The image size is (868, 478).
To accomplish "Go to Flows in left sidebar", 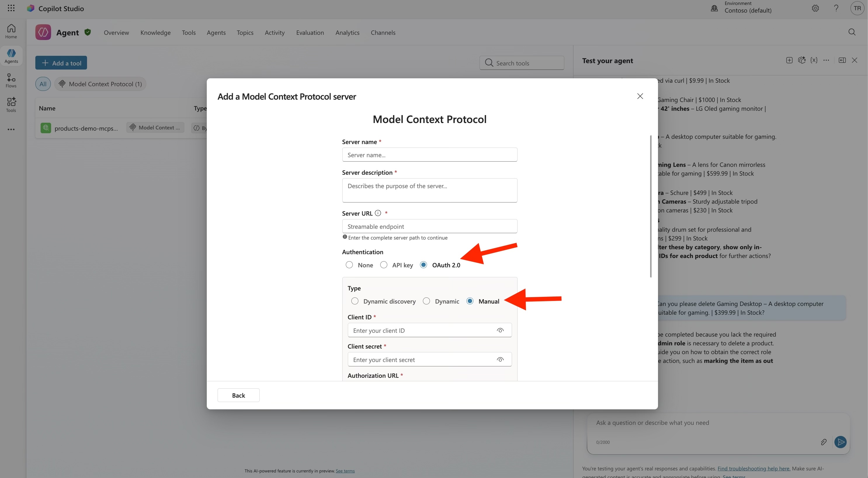I will [11, 81].
